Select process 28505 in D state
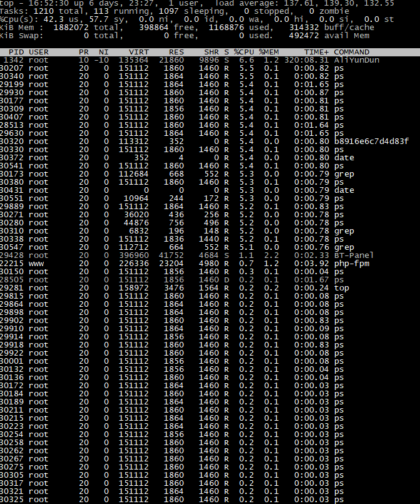420x504 pixels. (x=210, y=280)
